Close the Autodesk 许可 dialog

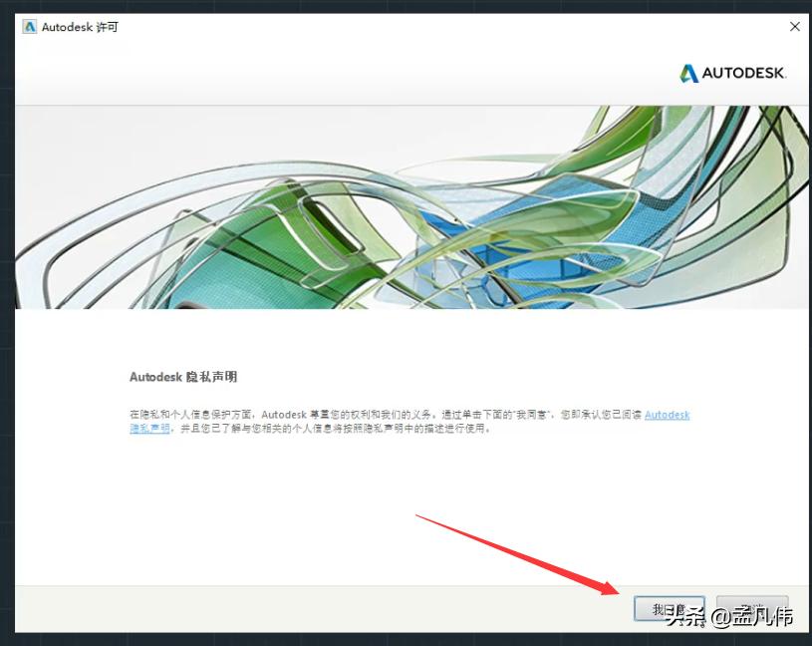[795, 27]
